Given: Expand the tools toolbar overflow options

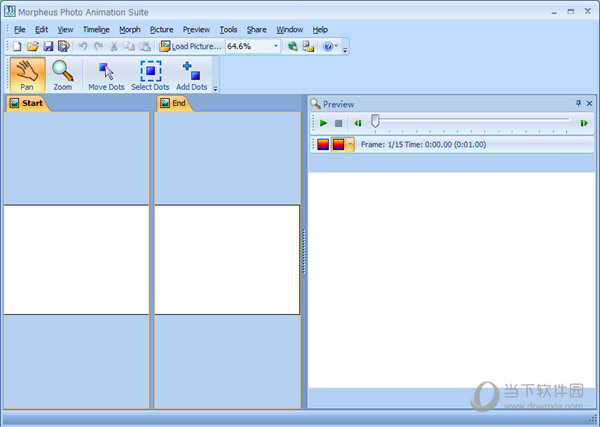Looking at the screenshot, I should (x=215, y=89).
